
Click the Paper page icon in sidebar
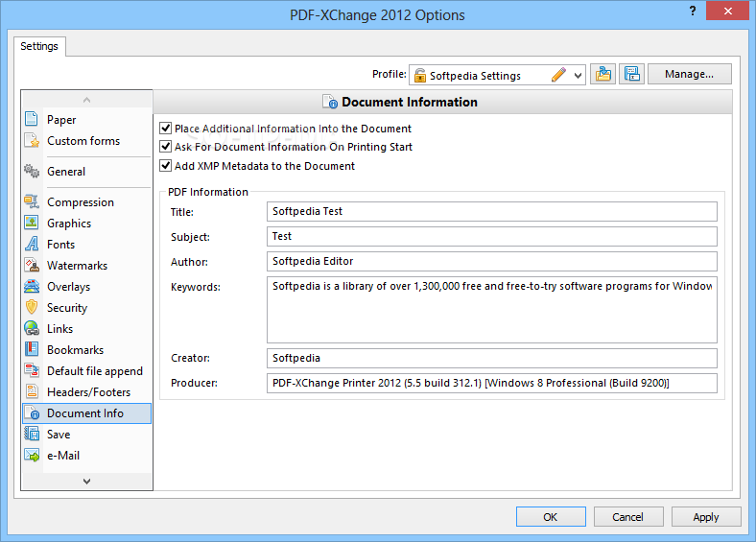(32, 119)
